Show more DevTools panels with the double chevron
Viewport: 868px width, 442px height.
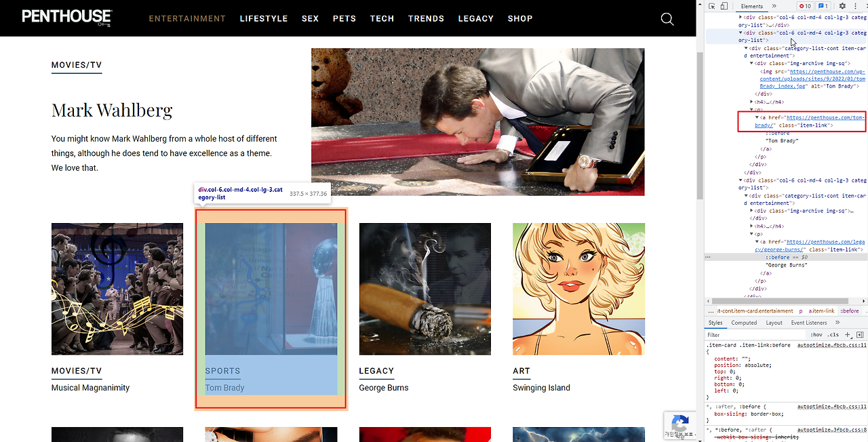pyautogui.click(x=774, y=6)
